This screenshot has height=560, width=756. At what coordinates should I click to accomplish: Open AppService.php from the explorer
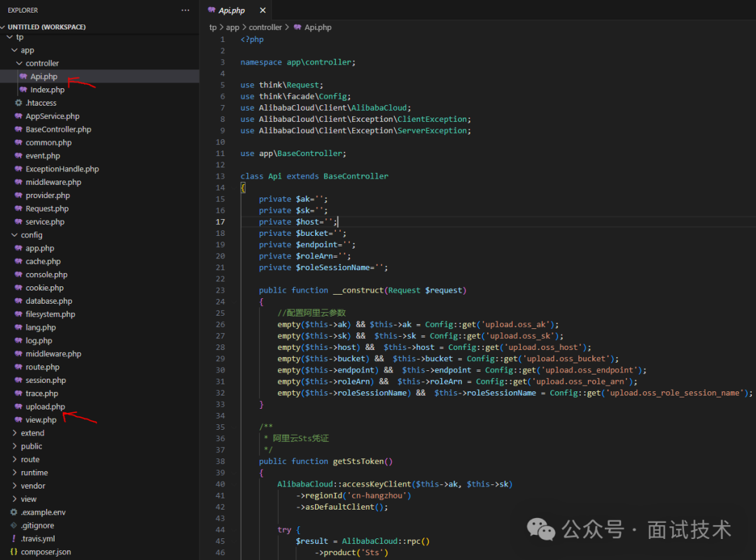52,116
